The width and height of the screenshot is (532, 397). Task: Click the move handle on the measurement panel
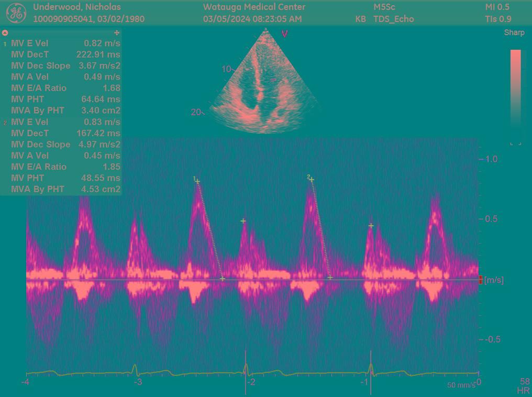[x=116, y=32]
